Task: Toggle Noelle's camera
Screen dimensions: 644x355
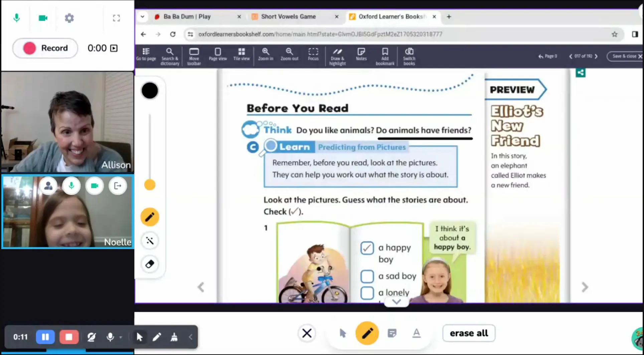Action: (x=95, y=186)
